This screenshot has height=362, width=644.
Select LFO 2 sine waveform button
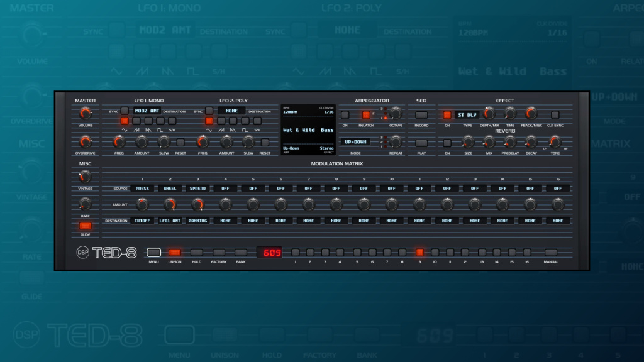click(209, 121)
